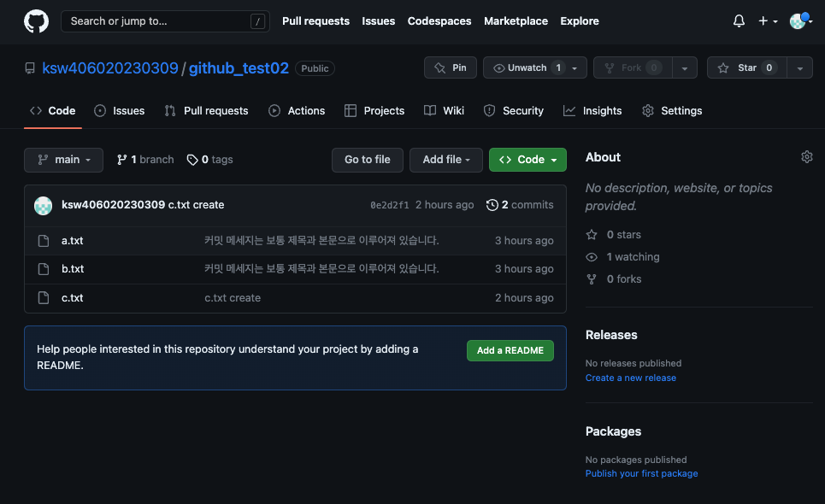Viewport: 825px width, 504px height.
Task: Click the history clock icon by commits
Action: pyautogui.click(x=492, y=205)
